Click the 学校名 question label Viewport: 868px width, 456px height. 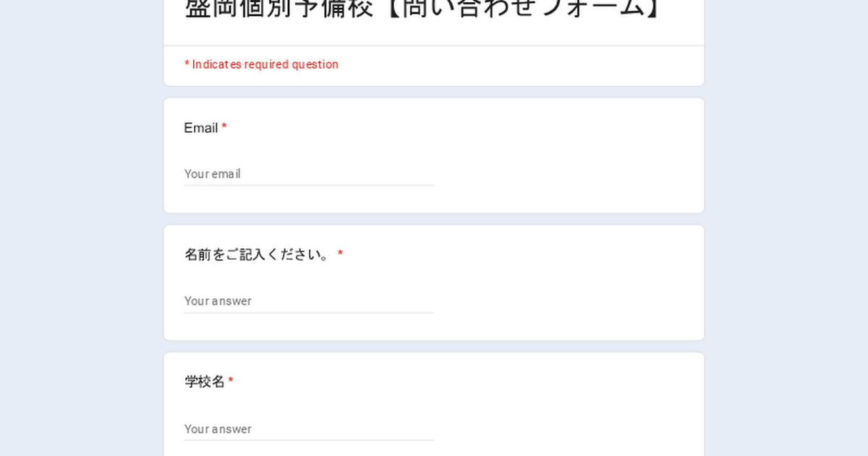(205, 381)
